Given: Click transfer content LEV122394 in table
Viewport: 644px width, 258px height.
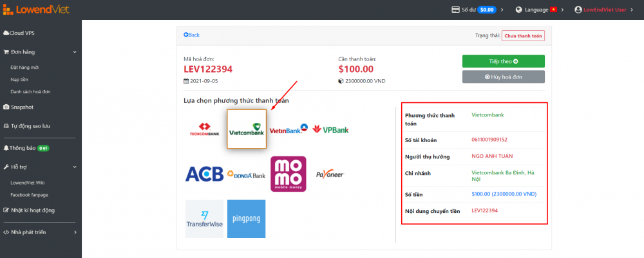Looking at the screenshot, I should click(485, 210).
